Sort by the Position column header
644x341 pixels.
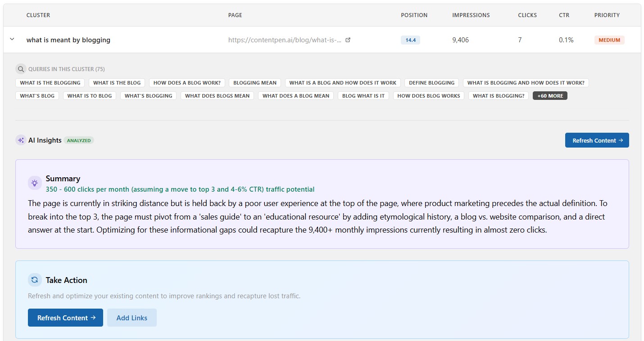pos(414,15)
